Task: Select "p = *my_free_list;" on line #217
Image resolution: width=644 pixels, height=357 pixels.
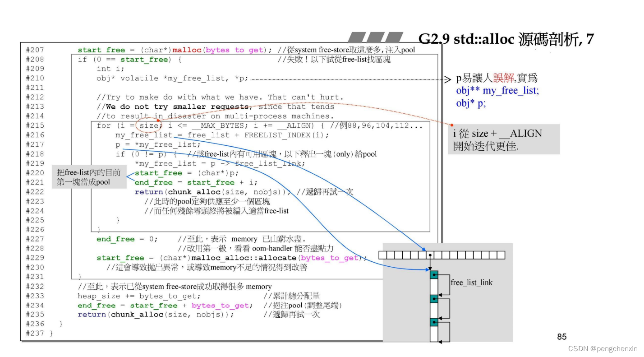Action: coord(158,144)
